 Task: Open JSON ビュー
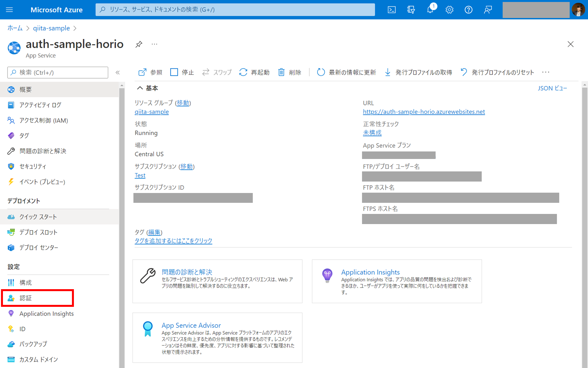click(x=552, y=88)
